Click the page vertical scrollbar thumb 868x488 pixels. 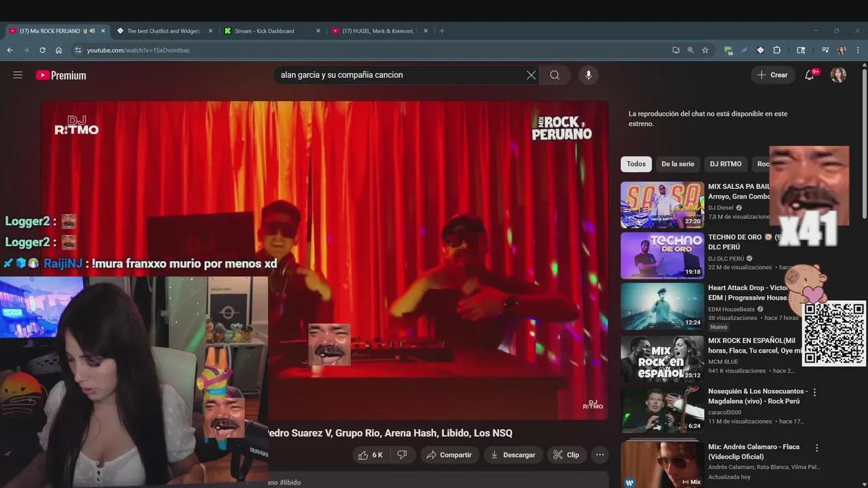(864, 144)
